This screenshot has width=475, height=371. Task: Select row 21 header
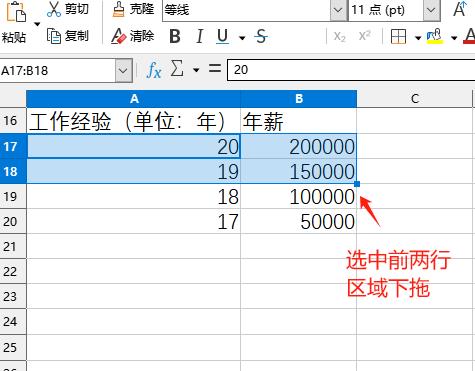click(x=13, y=246)
